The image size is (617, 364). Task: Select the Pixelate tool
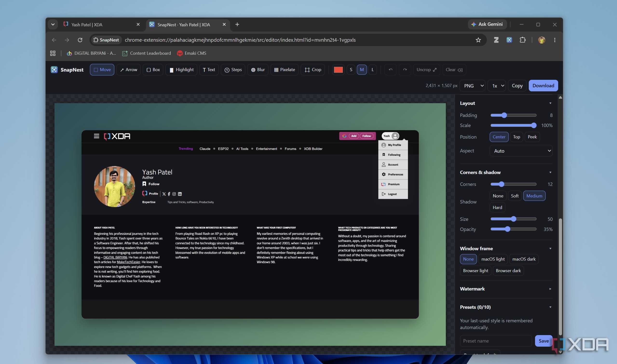coord(284,70)
